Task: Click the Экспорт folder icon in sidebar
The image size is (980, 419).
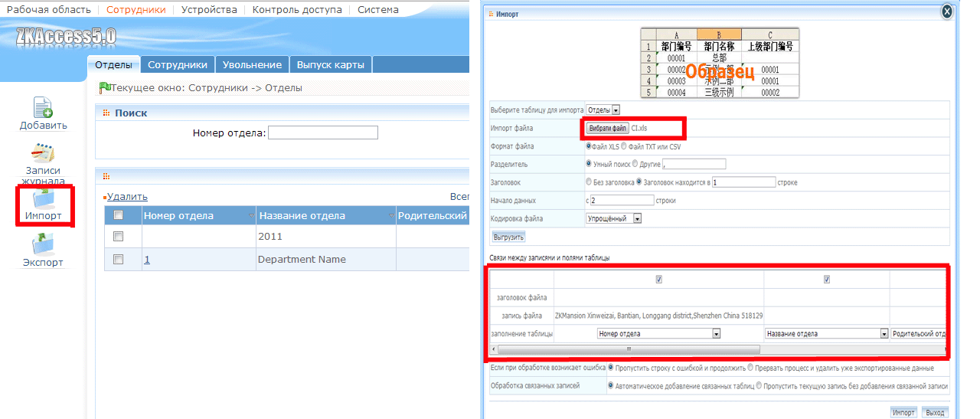Action: (43, 245)
